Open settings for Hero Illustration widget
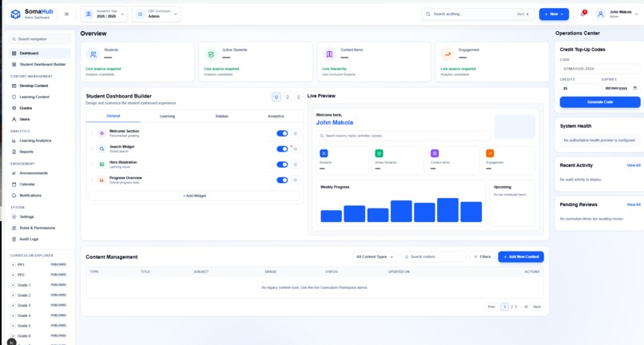The width and height of the screenshot is (644, 345). (x=295, y=165)
